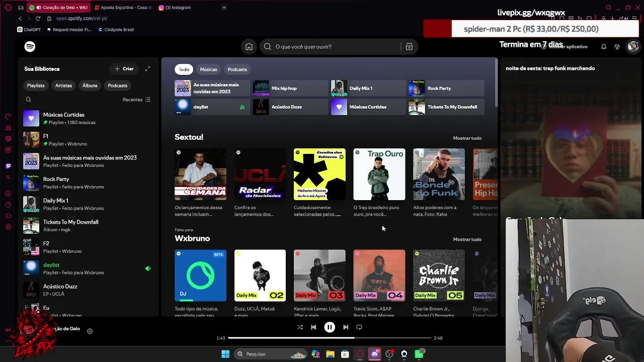Viewport: 644px width, 362px height.
Task: Toggle shuffle playback
Action: [300, 327]
